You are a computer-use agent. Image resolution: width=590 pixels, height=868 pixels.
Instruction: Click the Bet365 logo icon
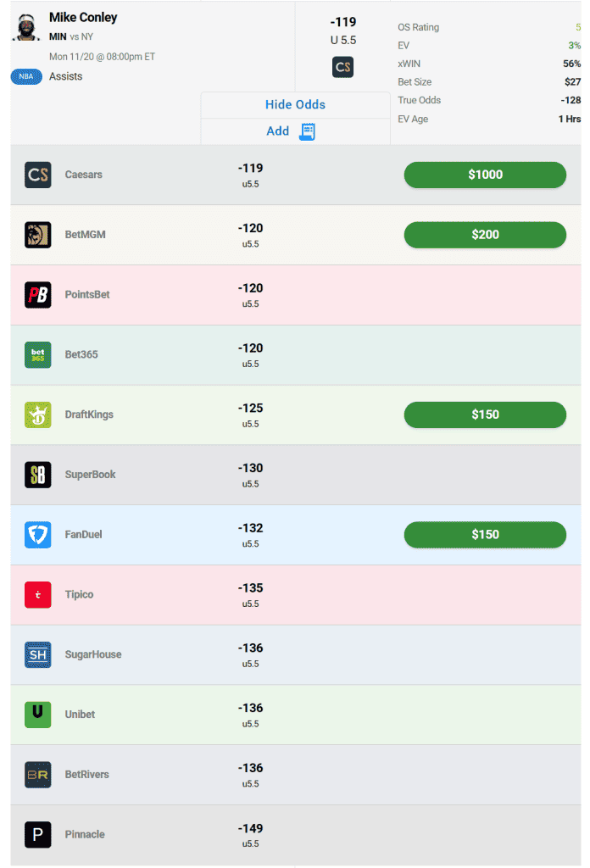[38, 354]
